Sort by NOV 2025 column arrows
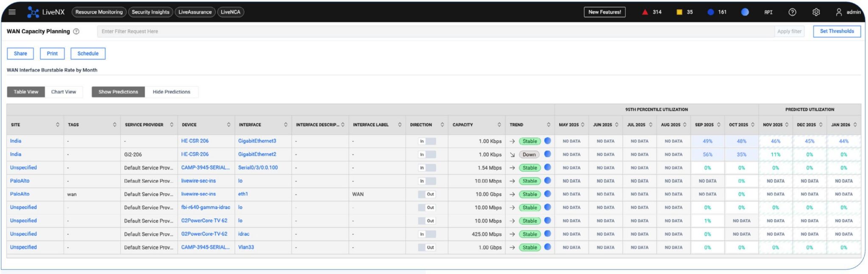 (x=787, y=125)
